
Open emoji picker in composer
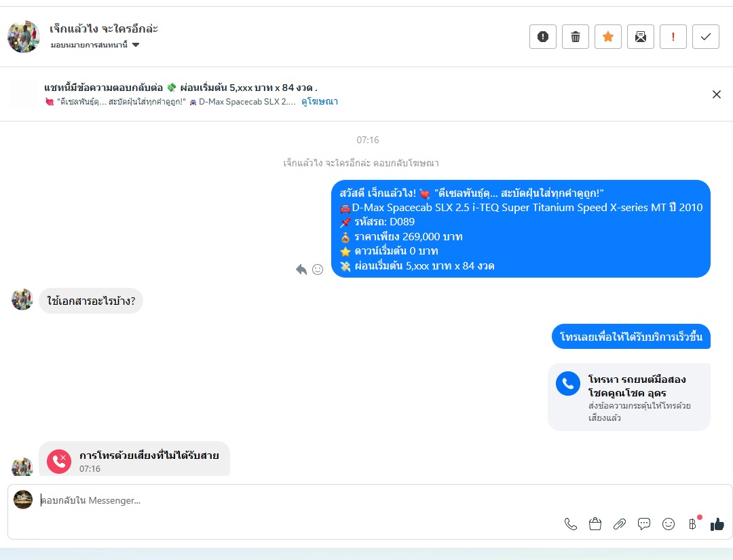point(669,524)
